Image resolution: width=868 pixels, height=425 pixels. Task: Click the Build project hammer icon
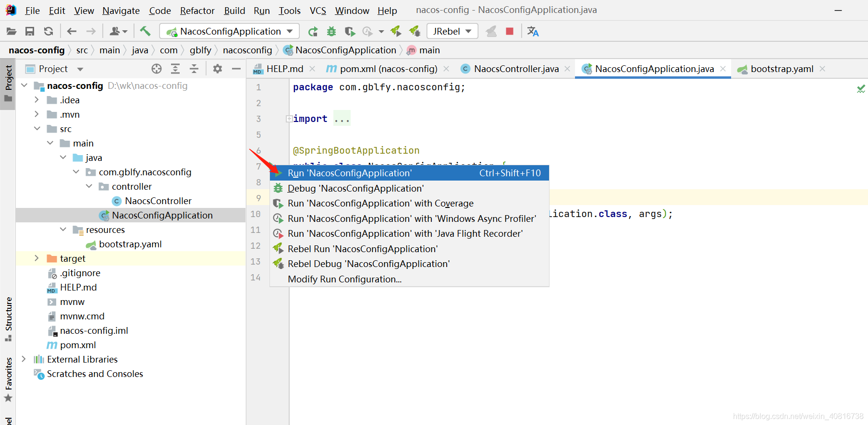point(145,31)
